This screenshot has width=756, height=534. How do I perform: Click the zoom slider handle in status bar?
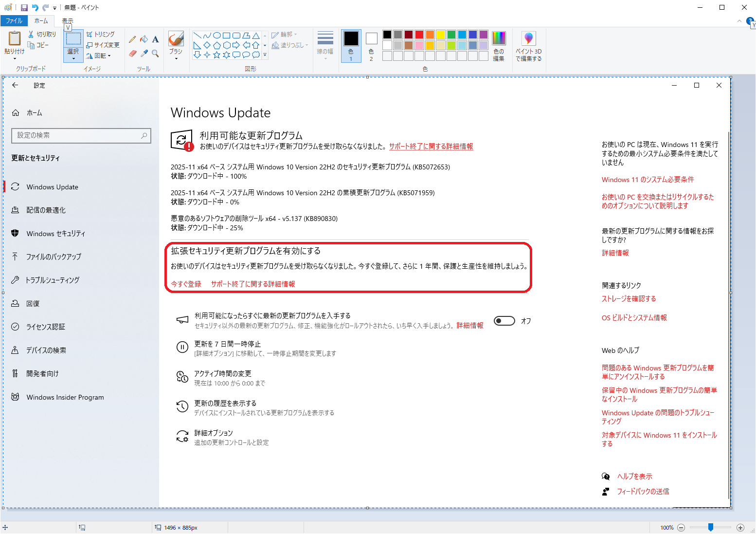711,527
